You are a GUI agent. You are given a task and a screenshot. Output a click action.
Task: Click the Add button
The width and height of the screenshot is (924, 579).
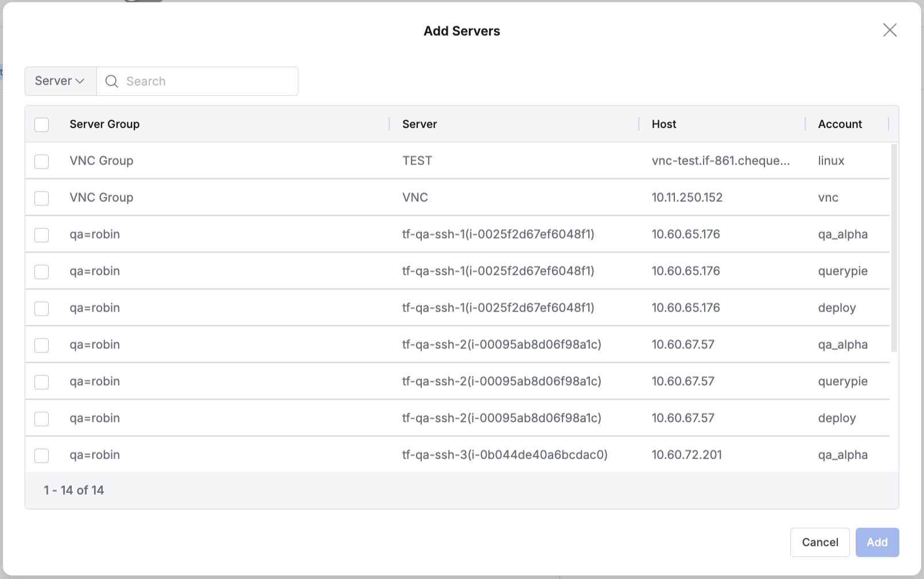tap(877, 542)
